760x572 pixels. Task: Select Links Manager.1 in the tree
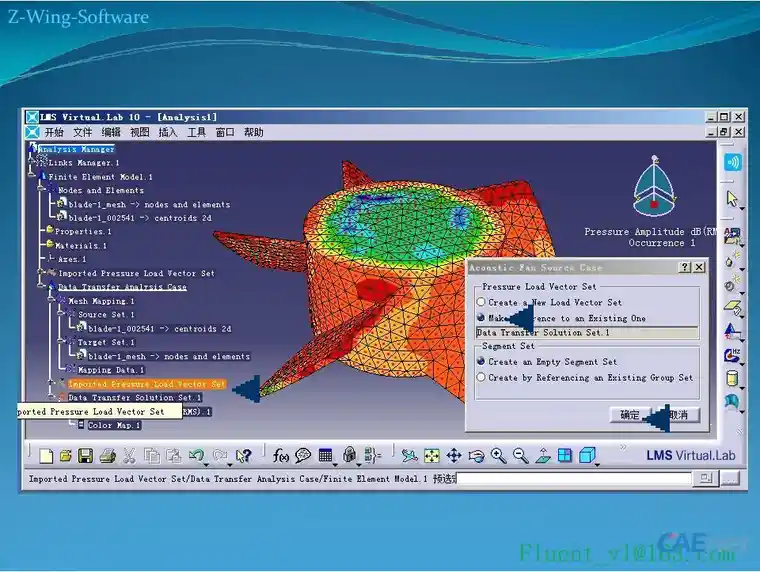tap(83, 163)
